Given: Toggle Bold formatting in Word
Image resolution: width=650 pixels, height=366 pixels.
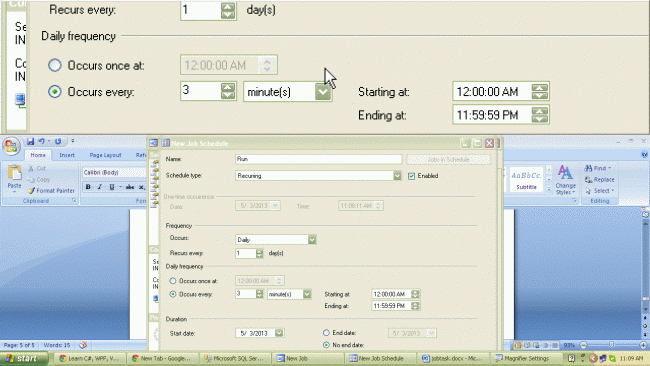Looking at the screenshot, I should tap(88, 187).
